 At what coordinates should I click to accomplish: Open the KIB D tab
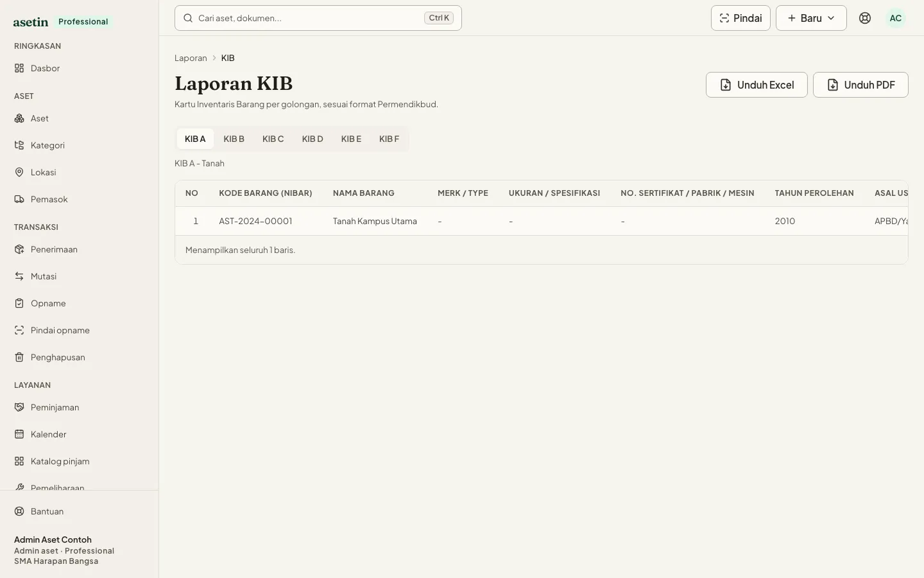coord(312,139)
